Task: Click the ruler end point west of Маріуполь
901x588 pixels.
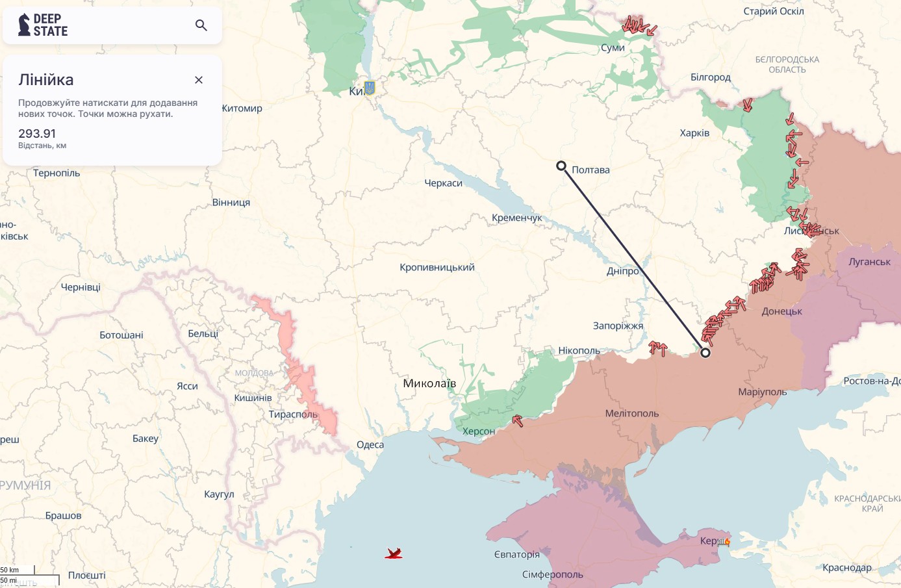Action: (705, 353)
